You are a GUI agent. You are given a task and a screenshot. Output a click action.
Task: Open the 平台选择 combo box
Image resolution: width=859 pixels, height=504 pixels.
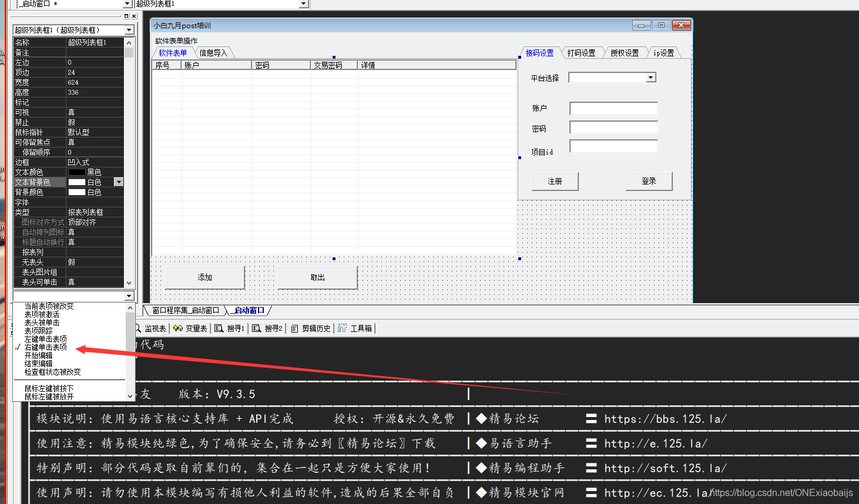click(650, 78)
